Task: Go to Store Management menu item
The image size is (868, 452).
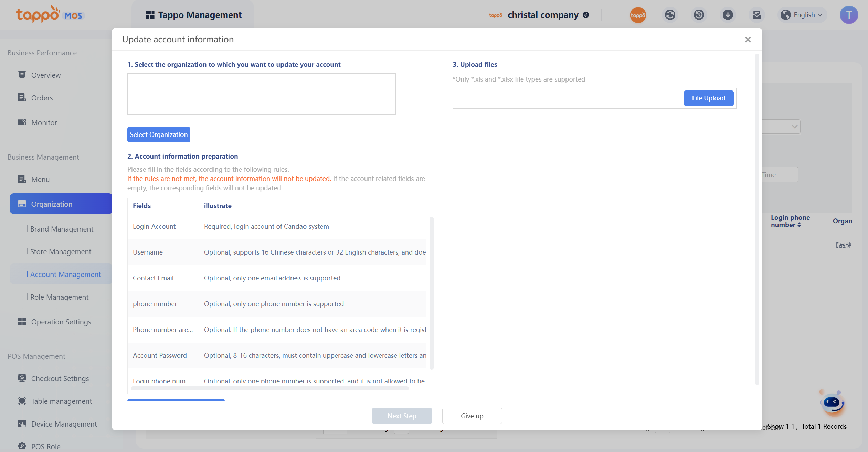Action: coord(61,251)
